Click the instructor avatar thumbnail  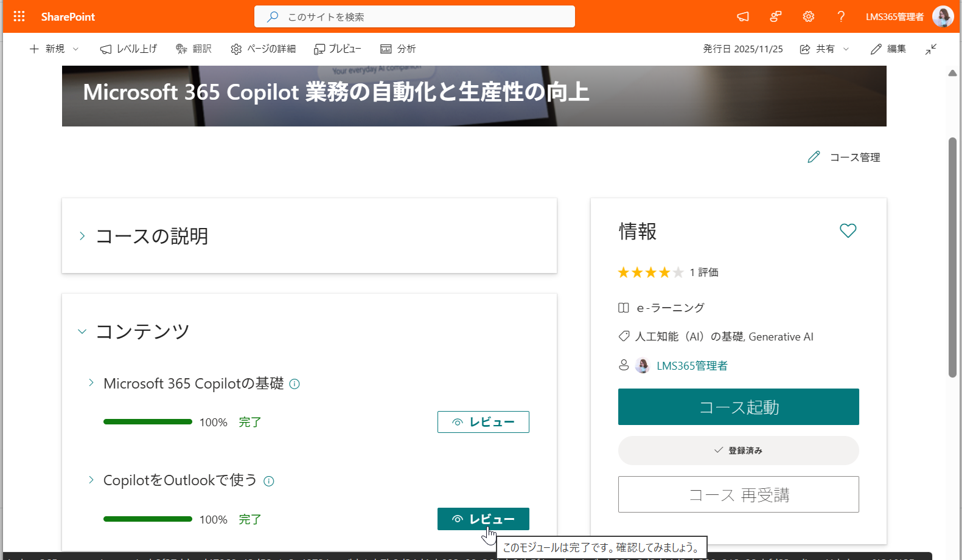[643, 365]
